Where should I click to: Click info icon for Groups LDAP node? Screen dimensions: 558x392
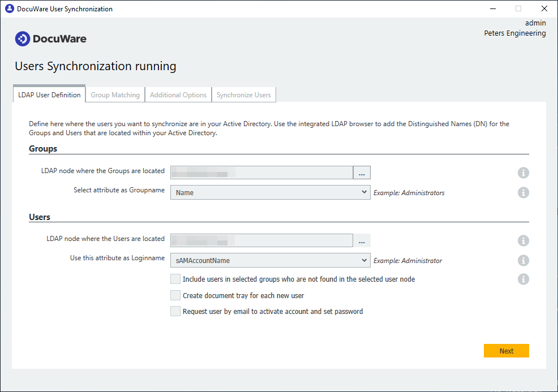[523, 173]
